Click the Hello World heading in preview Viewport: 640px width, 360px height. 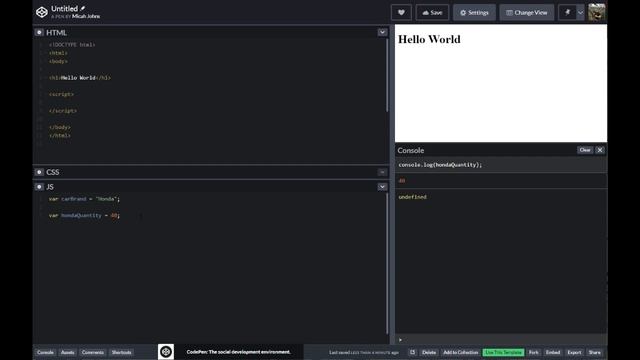tap(429, 39)
